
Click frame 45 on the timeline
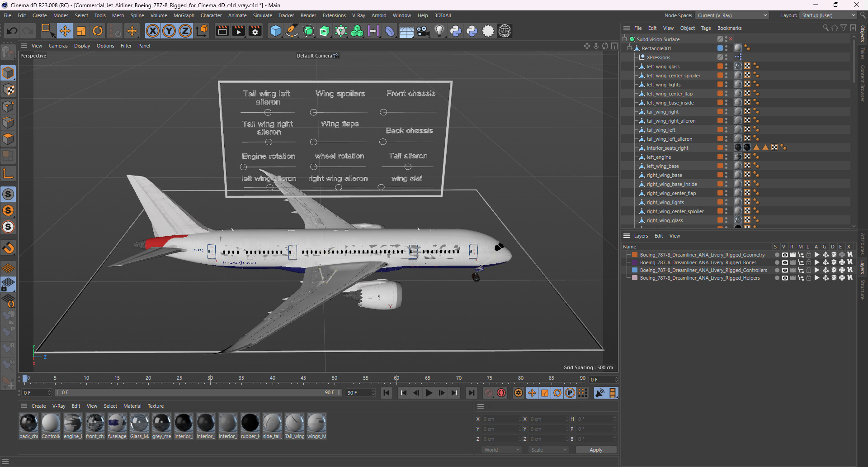303,379
